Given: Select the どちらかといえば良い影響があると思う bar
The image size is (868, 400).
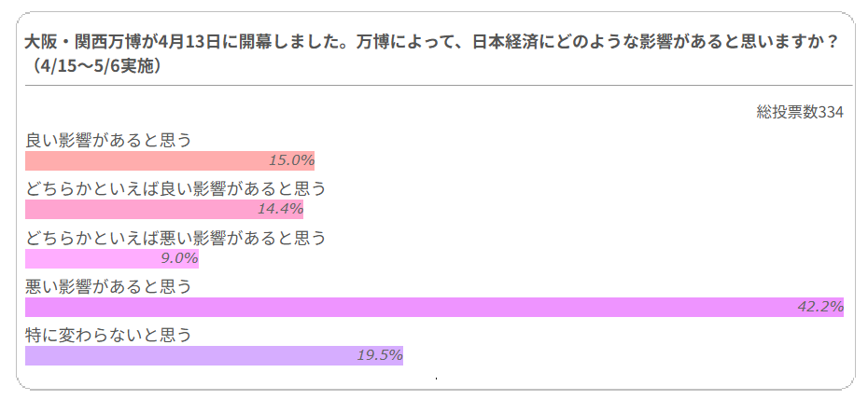Looking at the screenshot, I should [164, 210].
